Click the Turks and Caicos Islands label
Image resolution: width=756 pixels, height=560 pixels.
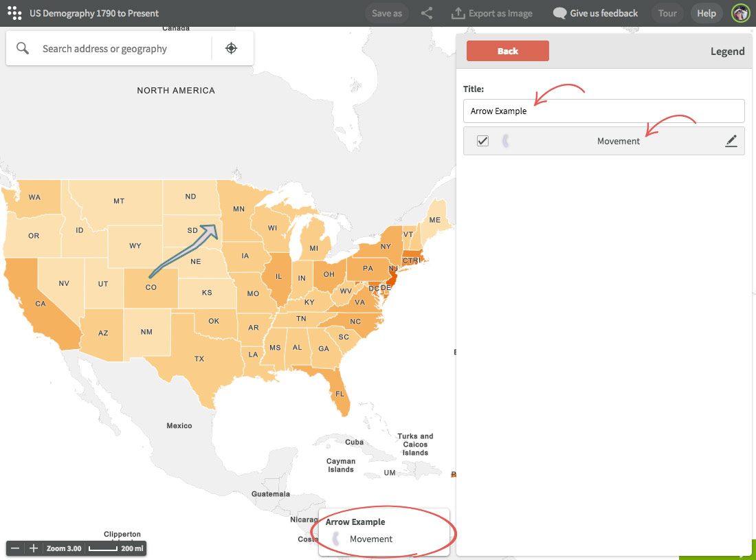pos(415,445)
